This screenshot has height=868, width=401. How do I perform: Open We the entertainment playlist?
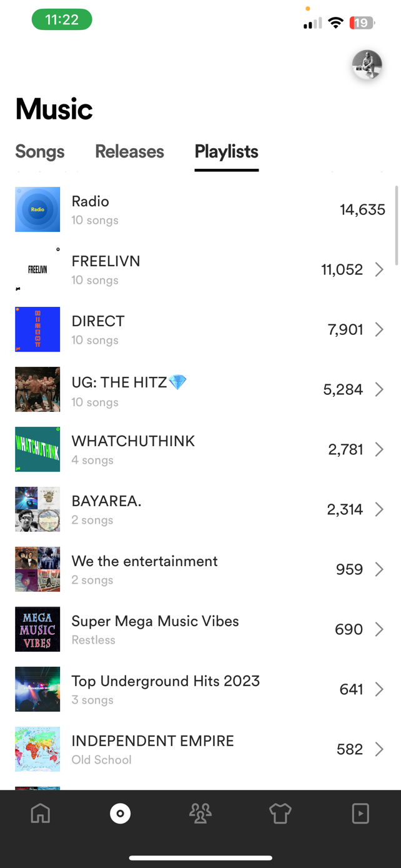tap(144, 561)
